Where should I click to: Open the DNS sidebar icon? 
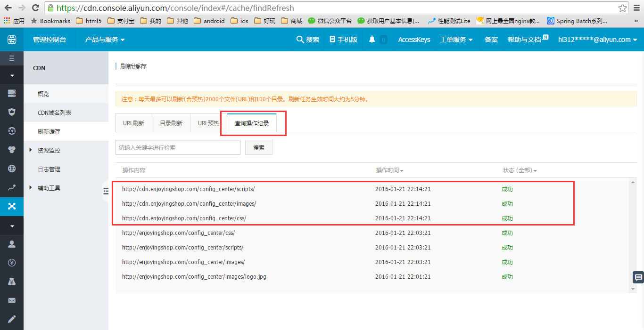click(12, 131)
